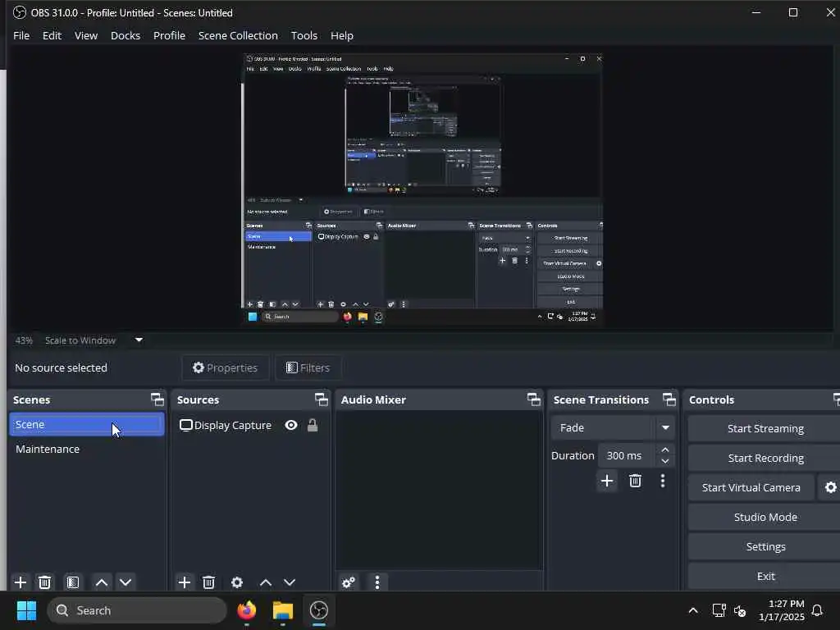840x630 pixels.
Task: Select the Maintenance scene
Action: pyautogui.click(x=87, y=449)
